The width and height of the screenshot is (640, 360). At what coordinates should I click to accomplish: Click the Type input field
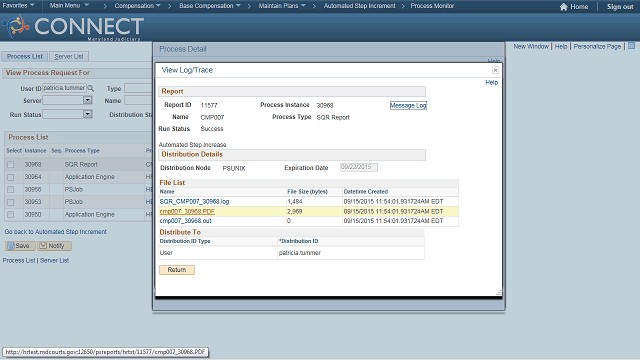pyautogui.click(x=138, y=88)
